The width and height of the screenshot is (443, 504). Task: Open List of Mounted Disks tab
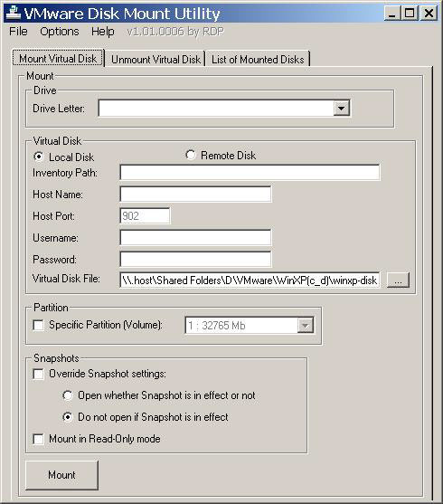[x=258, y=60]
